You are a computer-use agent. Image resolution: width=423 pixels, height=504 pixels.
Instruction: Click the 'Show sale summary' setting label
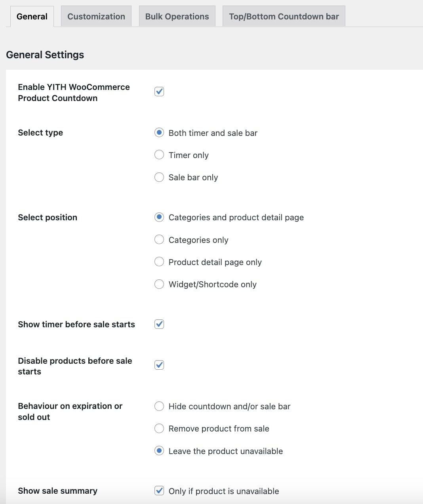click(x=57, y=491)
